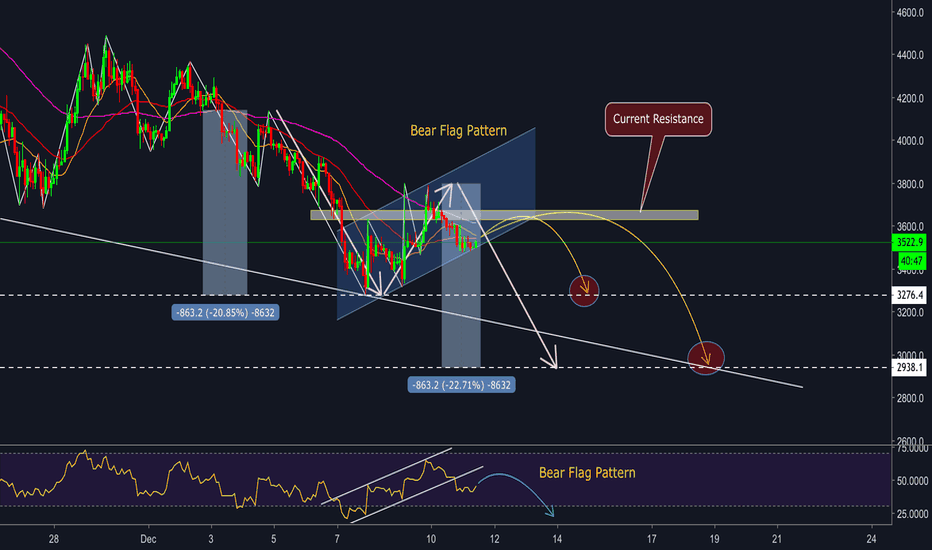
Task: Click date 24 on the time axis
Action: click(x=871, y=539)
